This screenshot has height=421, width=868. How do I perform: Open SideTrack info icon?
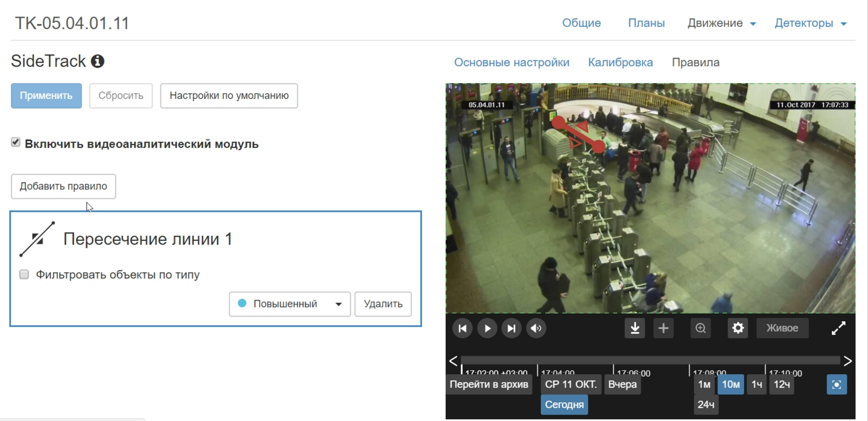97,61
